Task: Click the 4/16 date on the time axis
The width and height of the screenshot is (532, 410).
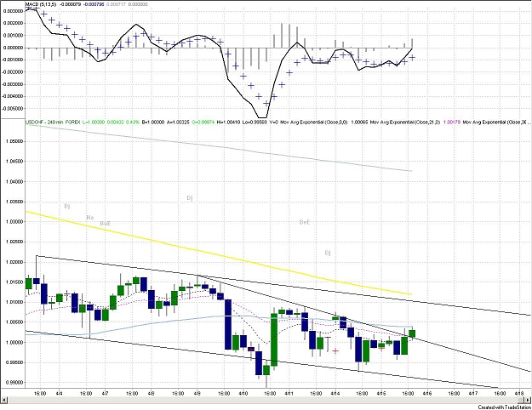Action: coord(426,393)
